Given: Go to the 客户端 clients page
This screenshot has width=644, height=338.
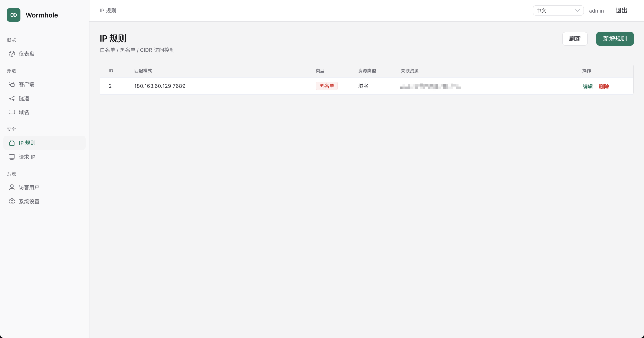Looking at the screenshot, I should [x=45, y=84].
